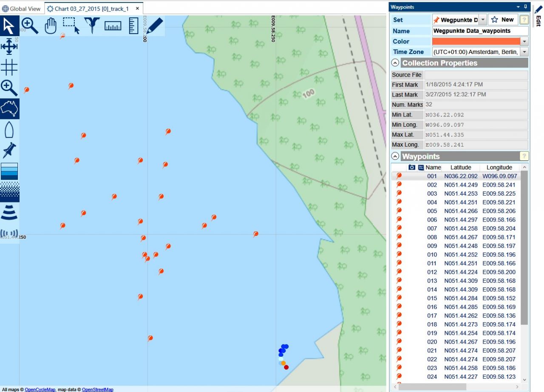Select the hand pan tool
The height and width of the screenshot is (392, 544).
[51, 26]
